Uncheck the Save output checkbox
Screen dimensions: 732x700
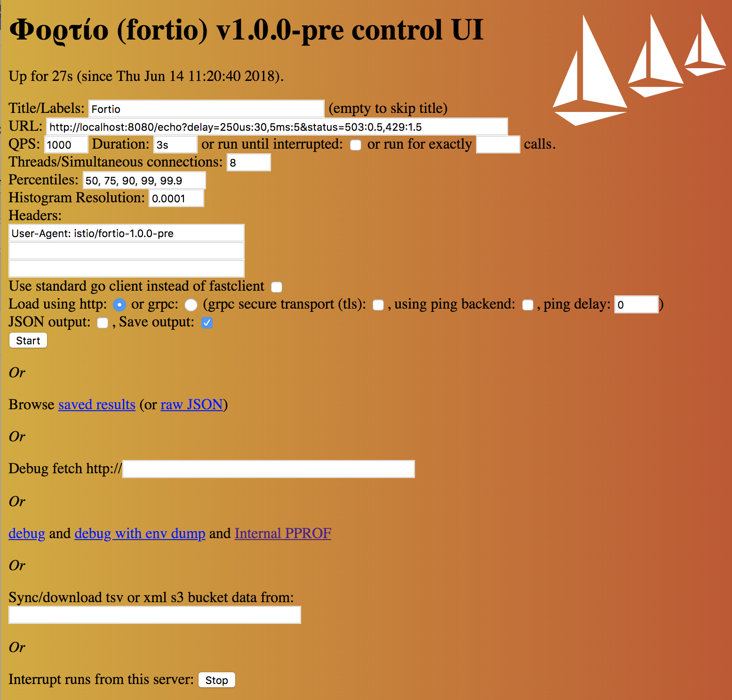point(207,323)
